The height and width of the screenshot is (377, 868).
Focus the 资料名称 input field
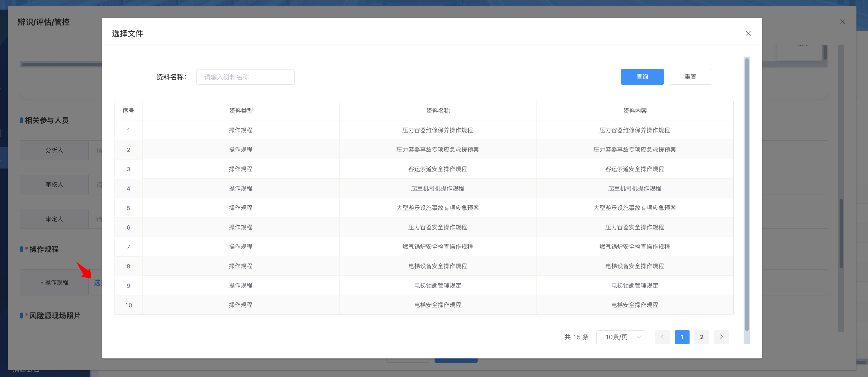click(x=245, y=77)
